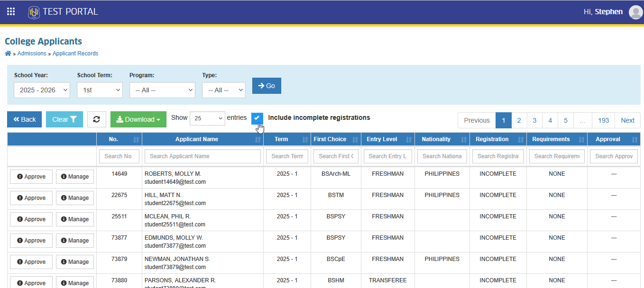Approve applicant ROBERTS, MOLLY M.
Viewport: 644px width, 288px height.
[31, 177]
